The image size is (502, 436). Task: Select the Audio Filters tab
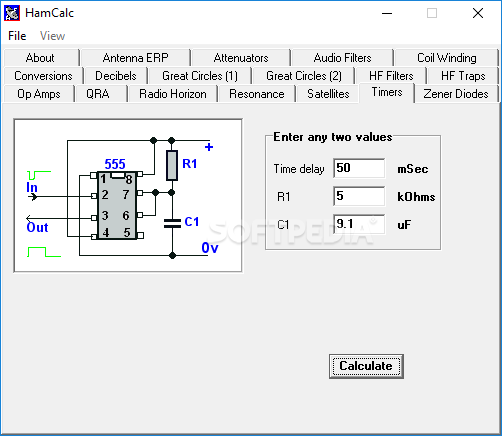click(342, 58)
